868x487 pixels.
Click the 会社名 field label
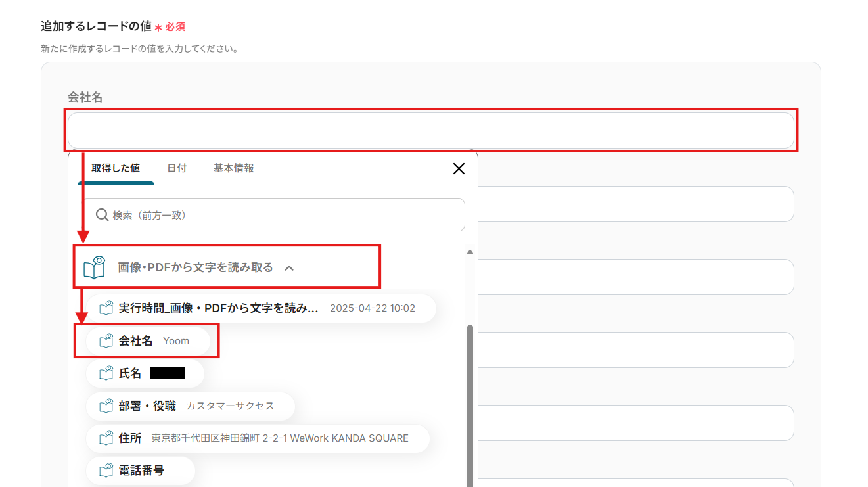(85, 97)
